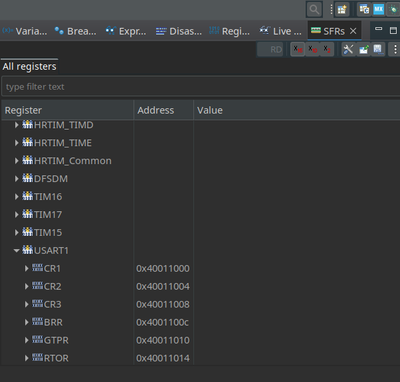
Task: Expand the GTPR register
Action: click(x=26, y=340)
